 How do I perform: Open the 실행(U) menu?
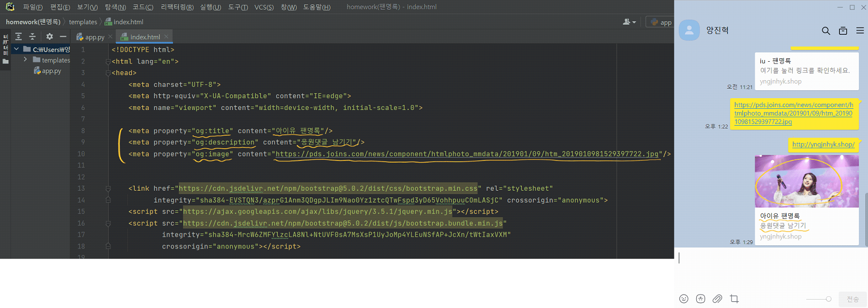coord(211,7)
